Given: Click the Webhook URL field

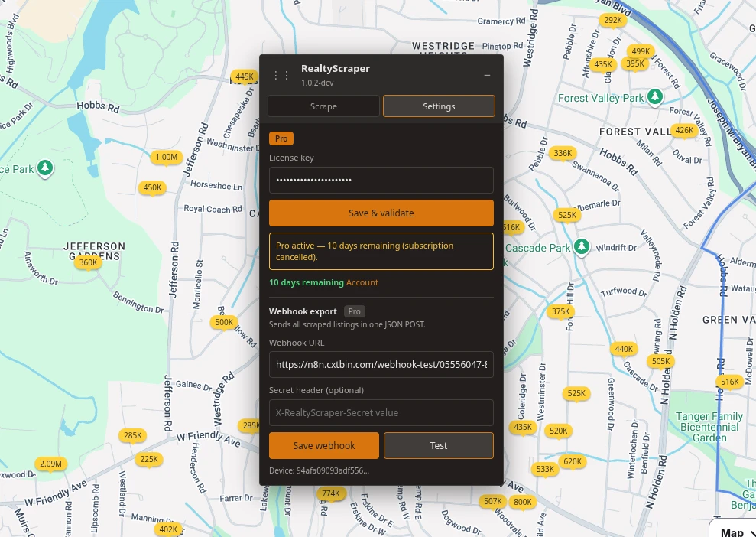Looking at the screenshot, I should point(381,364).
